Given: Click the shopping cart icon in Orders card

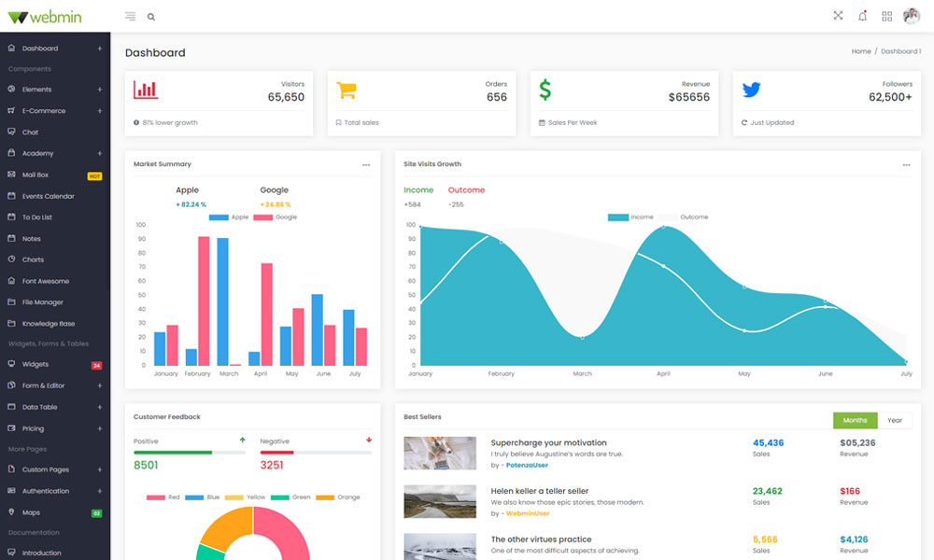Looking at the screenshot, I should tap(347, 91).
